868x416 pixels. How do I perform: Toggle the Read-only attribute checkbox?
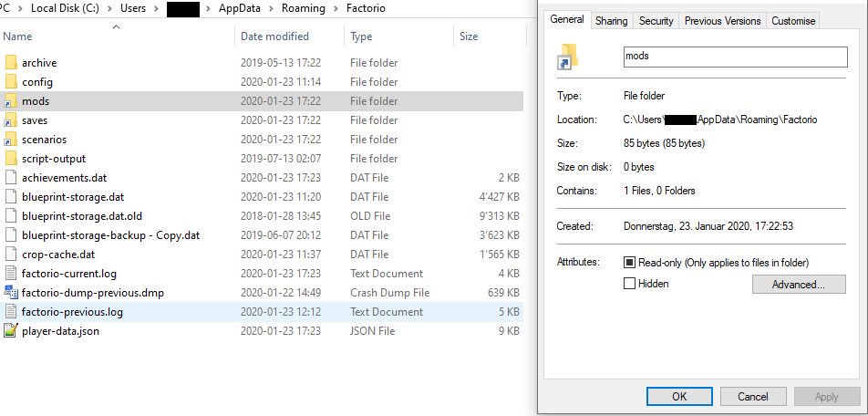[629, 263]
